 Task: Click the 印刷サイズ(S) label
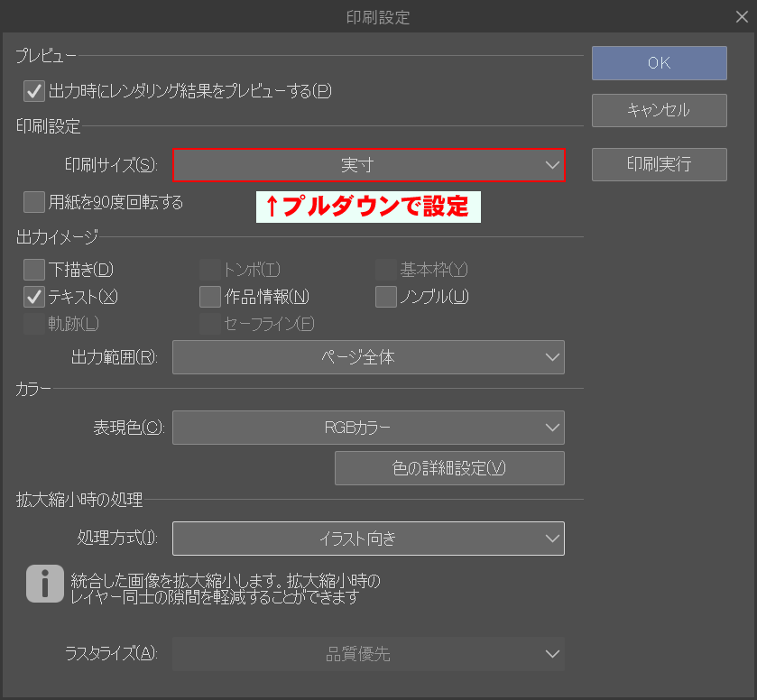click(x=112, y=165)
